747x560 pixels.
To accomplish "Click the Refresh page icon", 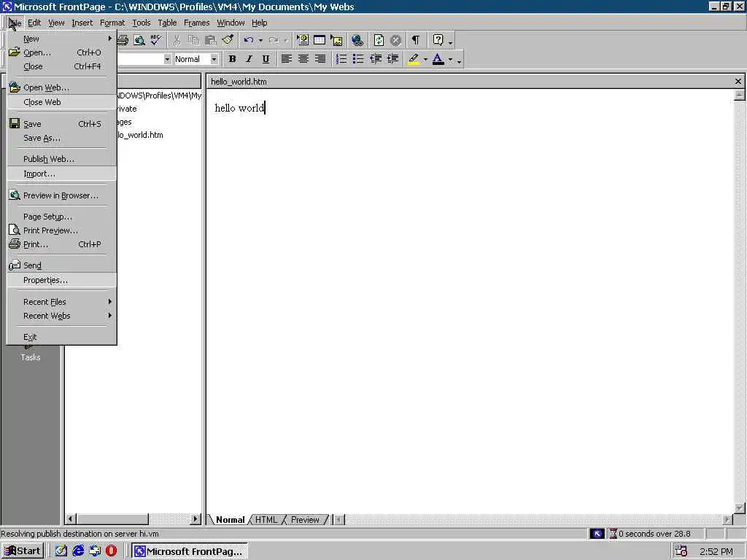I will pos(379,41).
